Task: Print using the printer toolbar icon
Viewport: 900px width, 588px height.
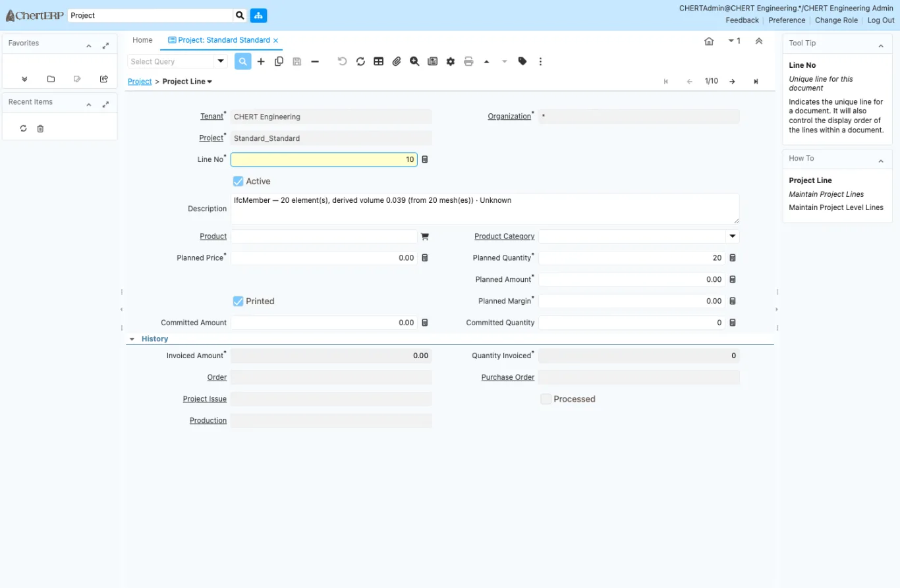Action: (x=468, y=61)
